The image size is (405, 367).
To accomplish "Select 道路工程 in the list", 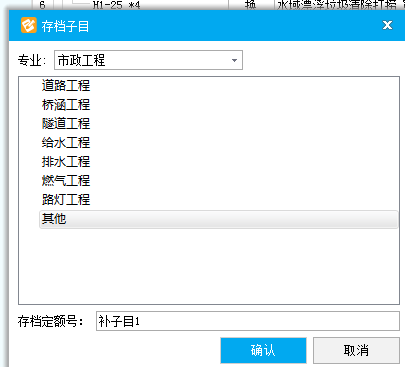I will pyautogui.click(x=66, y=86).
